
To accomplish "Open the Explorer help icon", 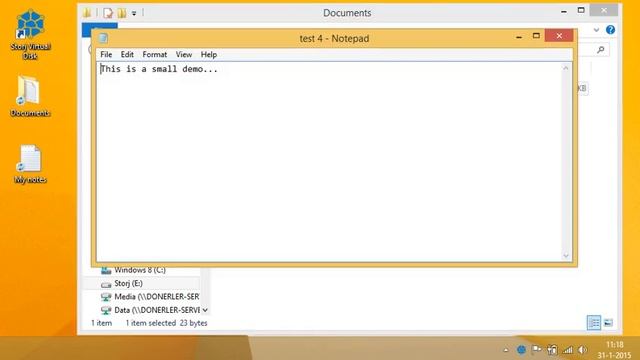I will pos(610,30).
